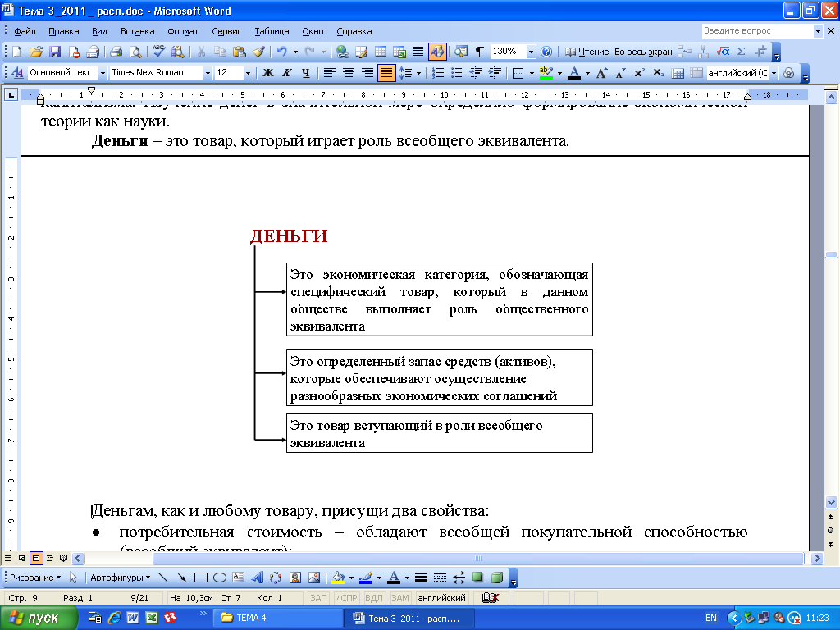Toggle bold formatting (Ж)
Screen dimensions: 840x630
[268, 73]
